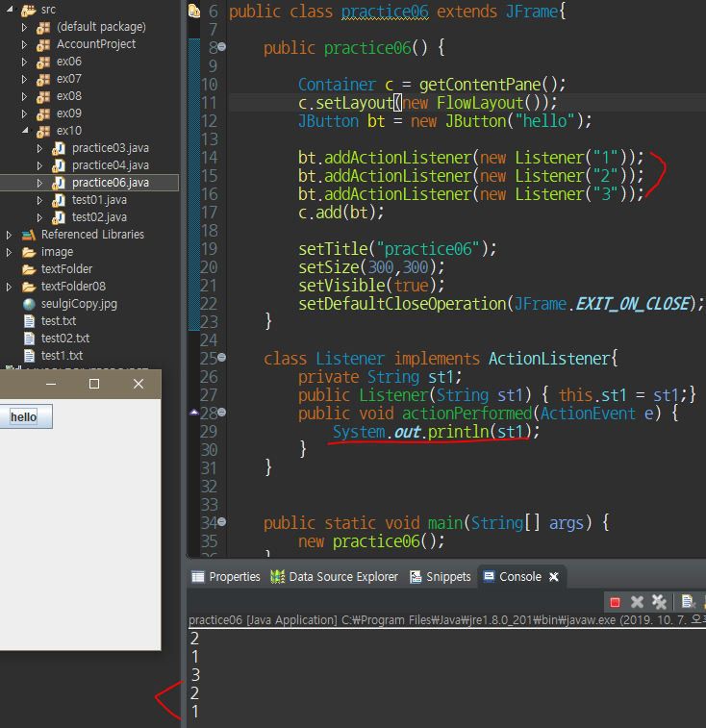Click the ex10 package icon

click(43, 132)
